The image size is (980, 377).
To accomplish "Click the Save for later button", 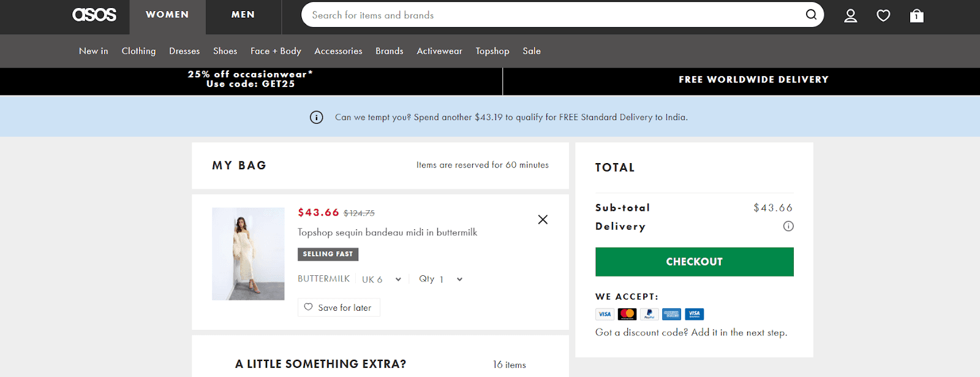I will tap(339, 307).
